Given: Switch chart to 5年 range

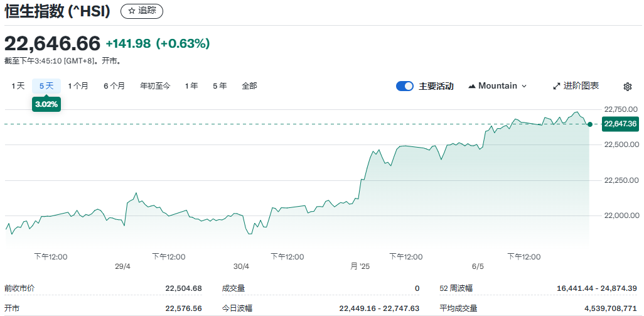Looking at the screenshot, I should (220, 86).
